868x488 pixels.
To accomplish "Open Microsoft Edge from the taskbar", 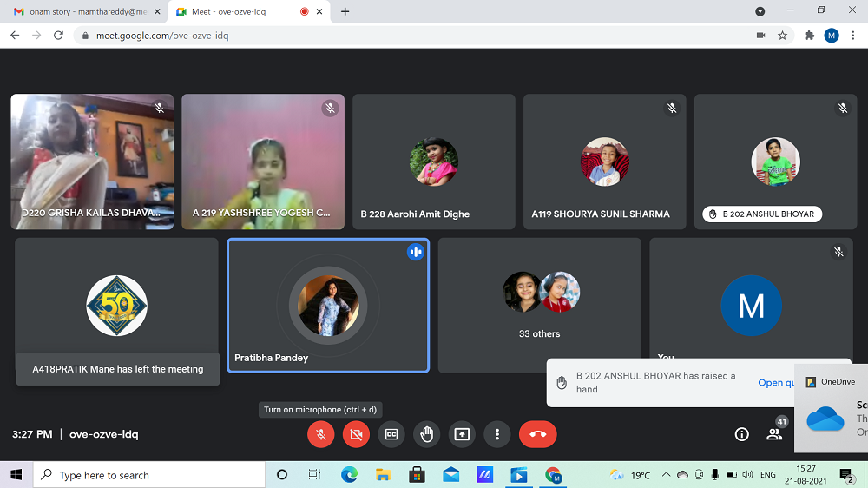I will [x=349, y=475].
